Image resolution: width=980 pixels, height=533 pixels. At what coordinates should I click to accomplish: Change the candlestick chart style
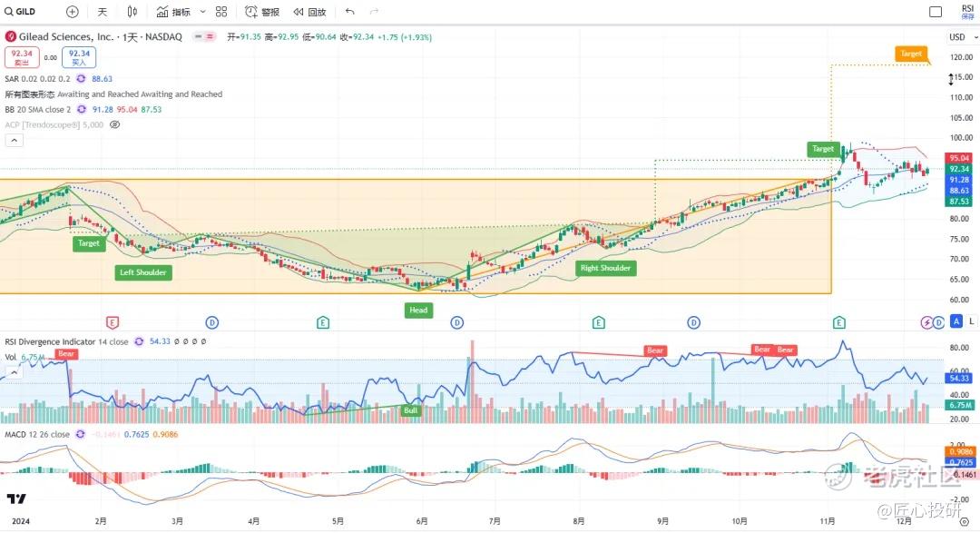[x=132, y=12]
